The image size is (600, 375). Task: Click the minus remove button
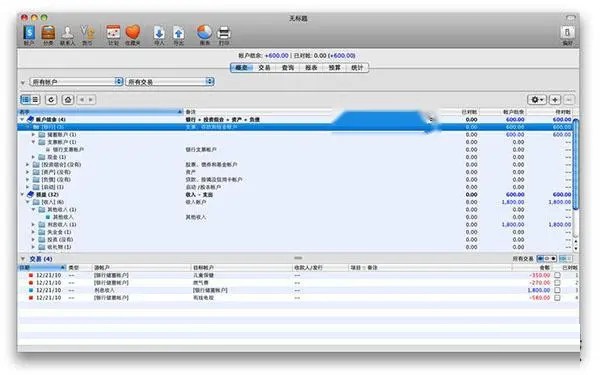pyautogui.click(x=569, y=100)
